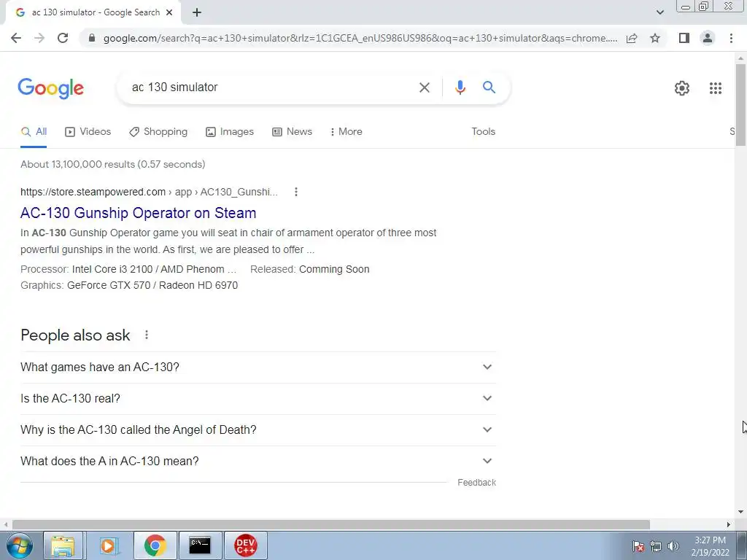Expand 'Why is the AC-130 called the Angel of Death?'
The height and width of the screenshot is (560, 747).
click(258, 430)
